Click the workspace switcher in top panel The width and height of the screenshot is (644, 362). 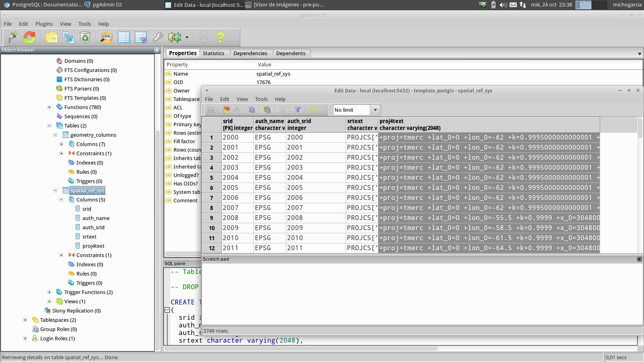(591, 5)
